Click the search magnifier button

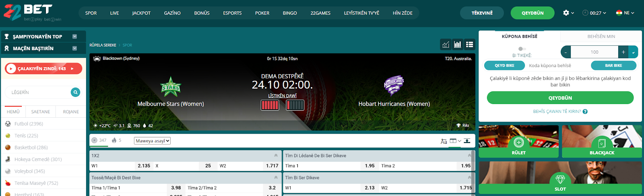tap(75, 92)
